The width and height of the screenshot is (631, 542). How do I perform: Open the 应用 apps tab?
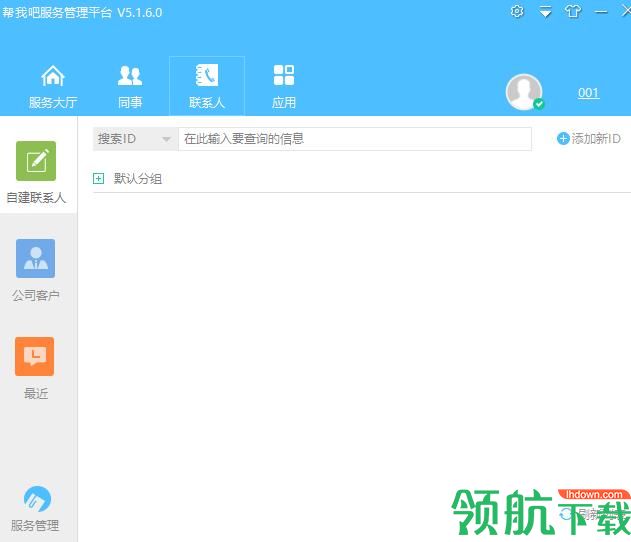click(x=284, y=86)
